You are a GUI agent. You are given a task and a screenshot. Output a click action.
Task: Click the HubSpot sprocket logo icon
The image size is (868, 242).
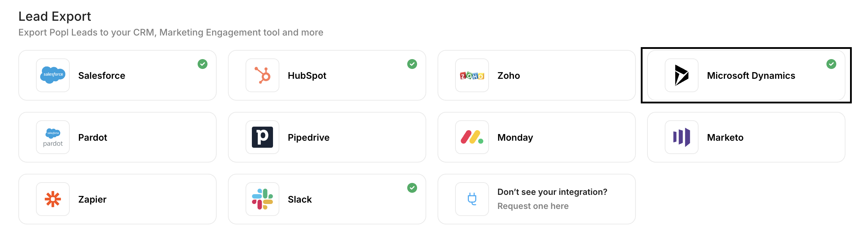(x=262, y=75)
